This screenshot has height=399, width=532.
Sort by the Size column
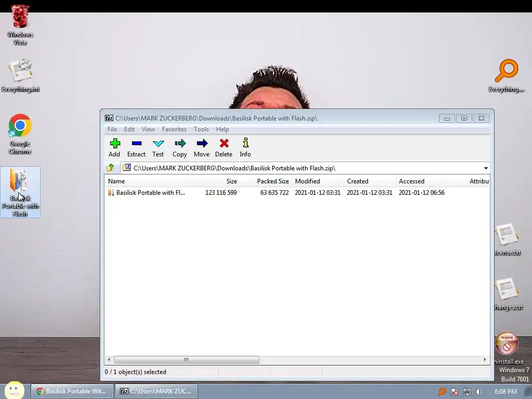pos(214,181)
